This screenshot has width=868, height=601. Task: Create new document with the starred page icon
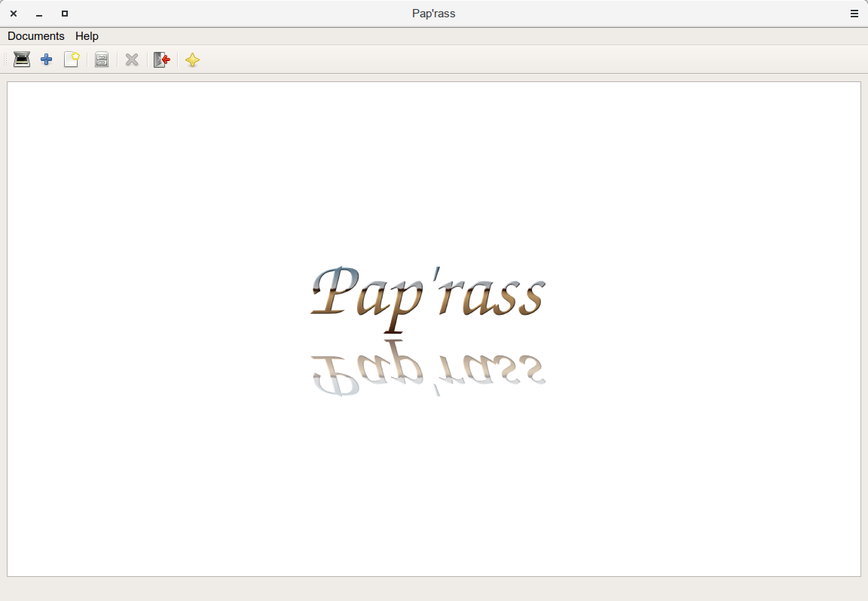(x=72, y=59)
